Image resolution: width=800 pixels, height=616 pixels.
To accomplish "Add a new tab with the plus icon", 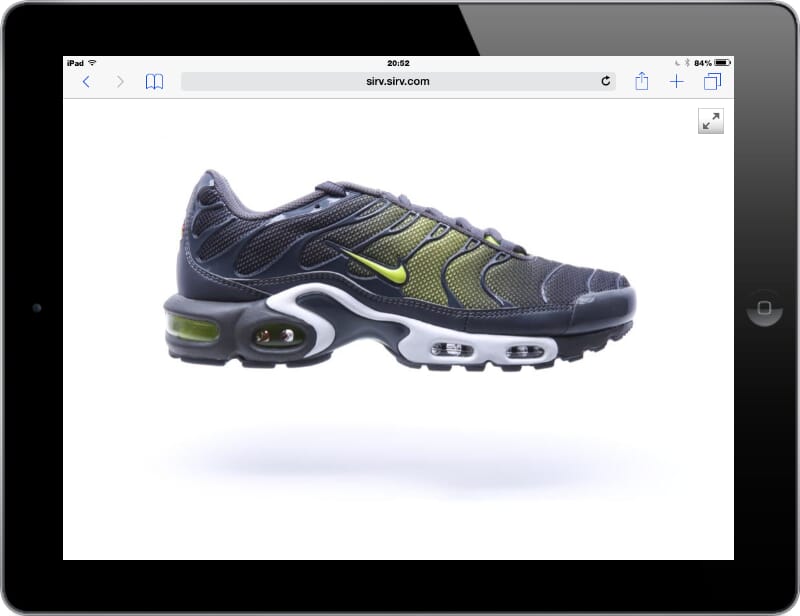I will [677, 82].
